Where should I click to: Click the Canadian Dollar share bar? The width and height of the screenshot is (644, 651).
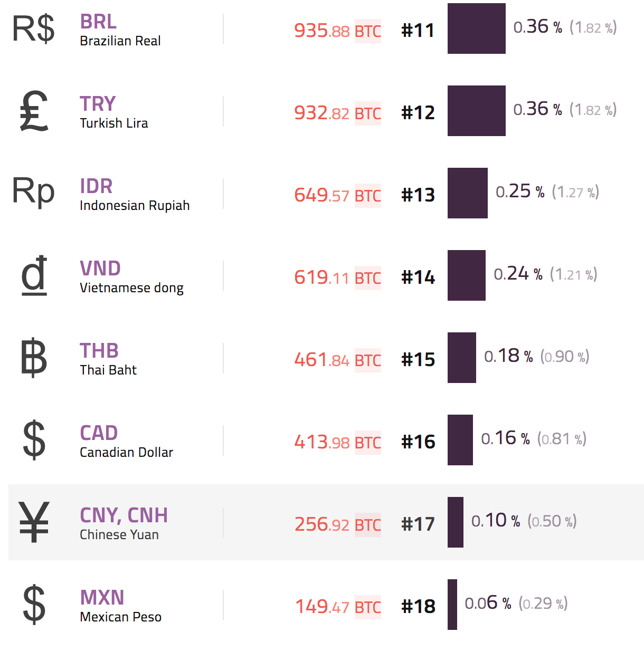point(460,440)
